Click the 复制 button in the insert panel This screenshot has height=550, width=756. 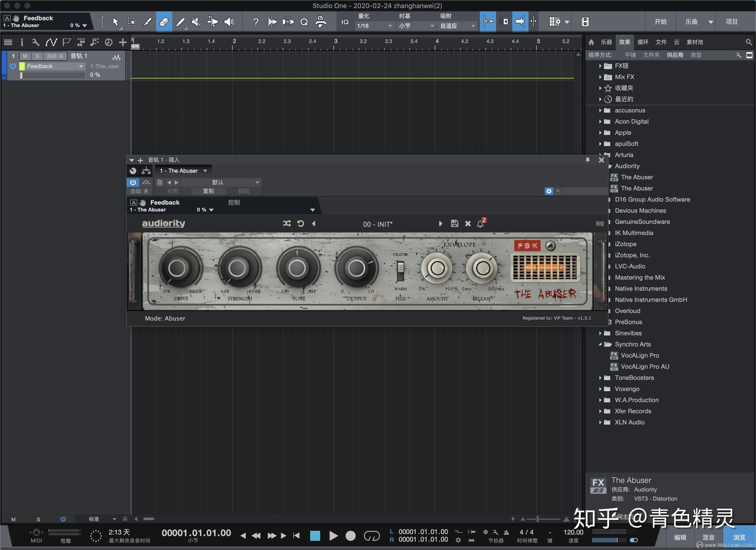click(x=208, y=191)
